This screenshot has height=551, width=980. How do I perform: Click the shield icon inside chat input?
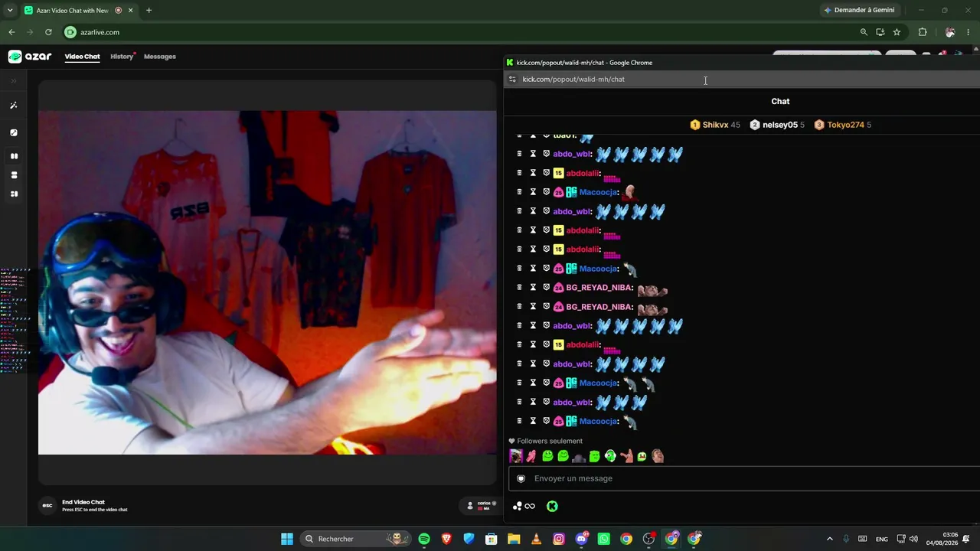click(x=521, y=479)
